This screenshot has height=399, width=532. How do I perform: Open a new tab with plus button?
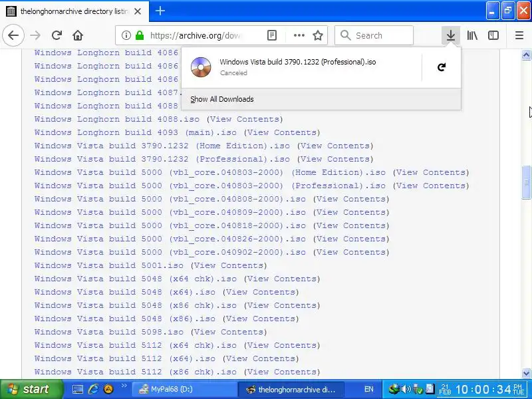click(160, 11)
